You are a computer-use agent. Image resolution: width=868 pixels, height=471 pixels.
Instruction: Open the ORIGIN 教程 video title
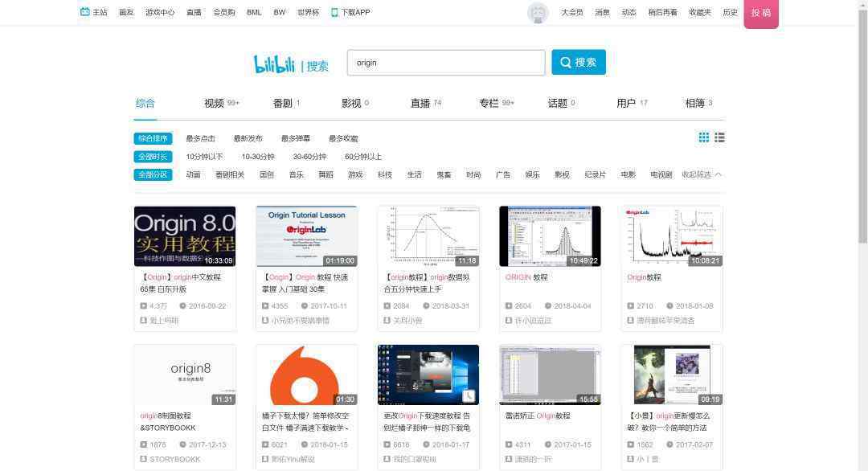coord(526,277)
